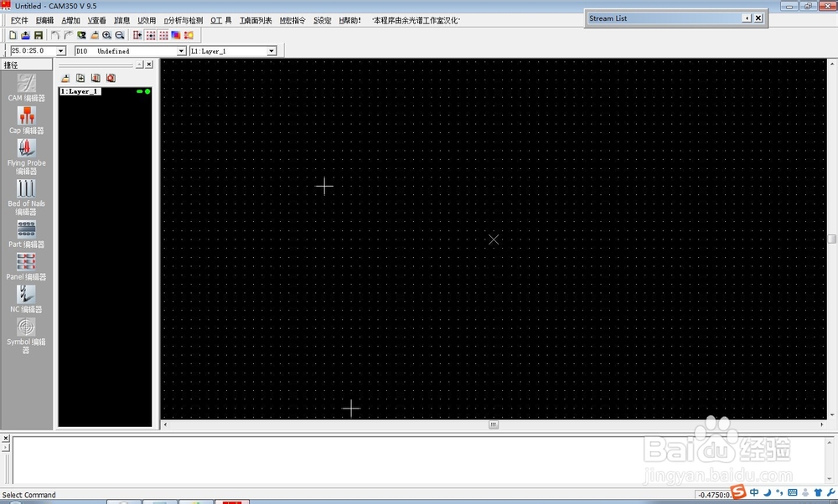Open the 分析与检测 (Analysis) menu

[x=184, y=20]
